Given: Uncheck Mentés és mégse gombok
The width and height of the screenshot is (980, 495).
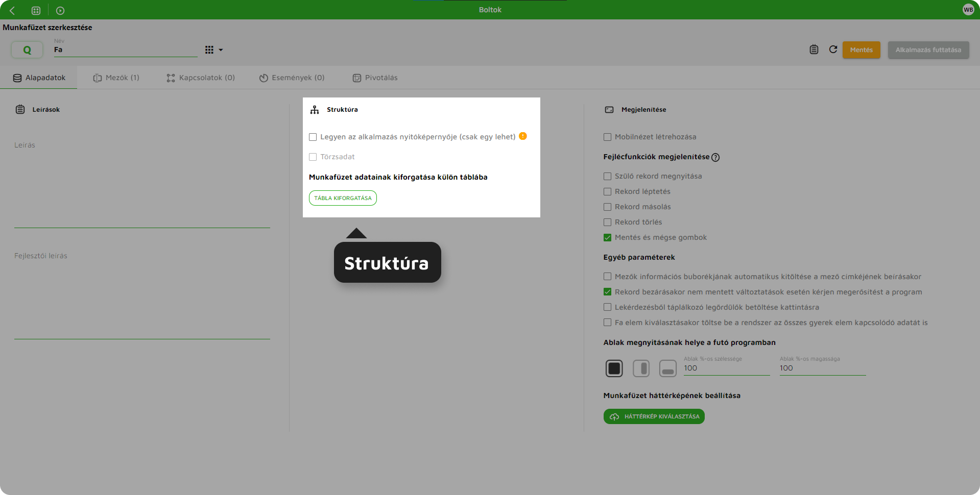Looking at the screenshot, I should tap(607, 237).
